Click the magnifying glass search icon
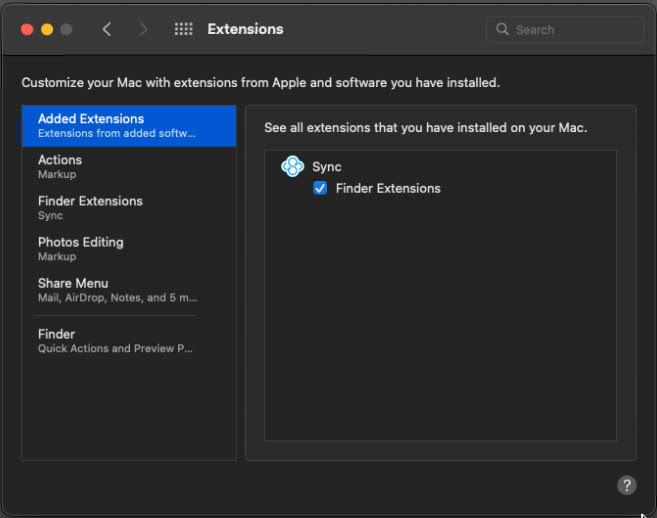The width and height of the screenshot is (657, 518). 502,29
